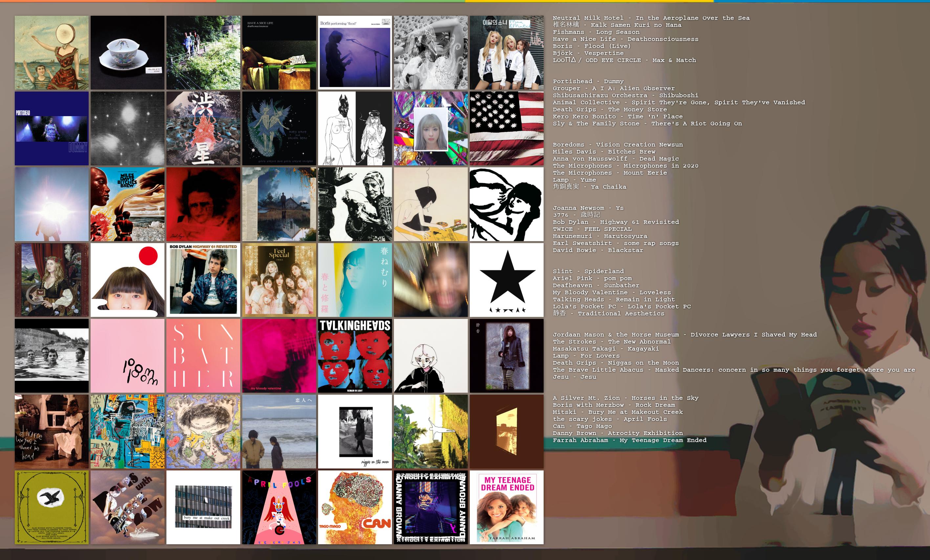Click the Danny Brown Atrocity Exhibition cover

(431, 507)
